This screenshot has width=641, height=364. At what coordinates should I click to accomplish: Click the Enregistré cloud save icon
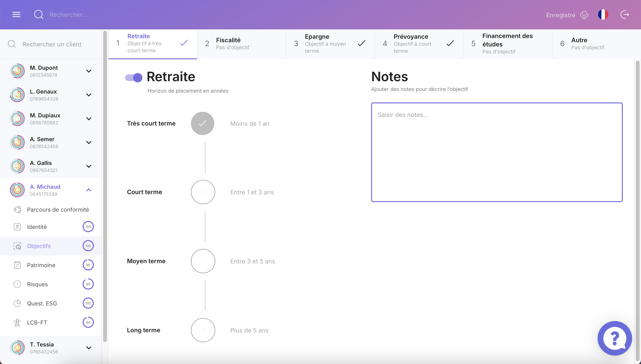(584, 15)
